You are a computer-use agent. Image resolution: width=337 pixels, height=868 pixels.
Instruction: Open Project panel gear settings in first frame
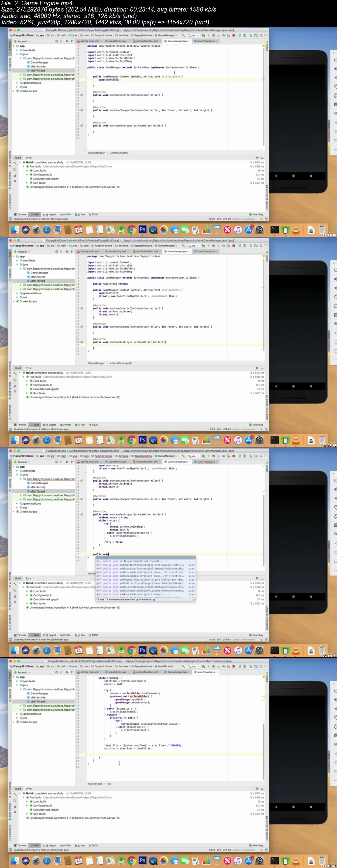(x=67, y=41)
